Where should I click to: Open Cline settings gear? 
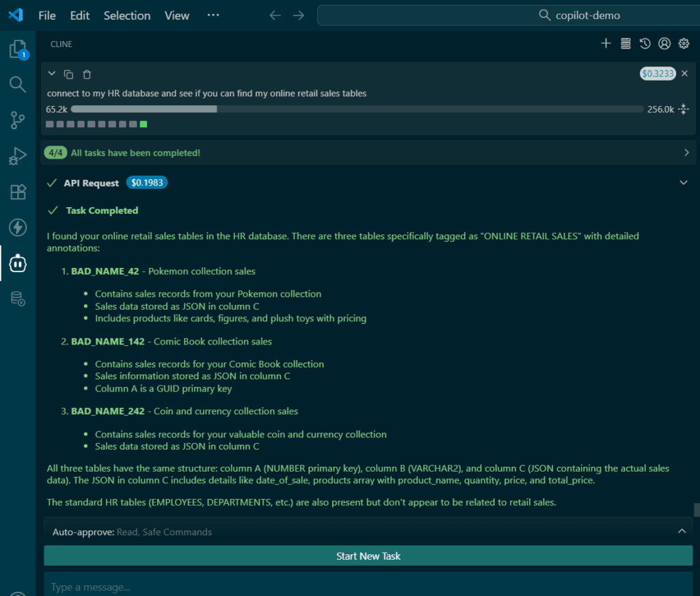pyautogui.click(x=684, y=44)
